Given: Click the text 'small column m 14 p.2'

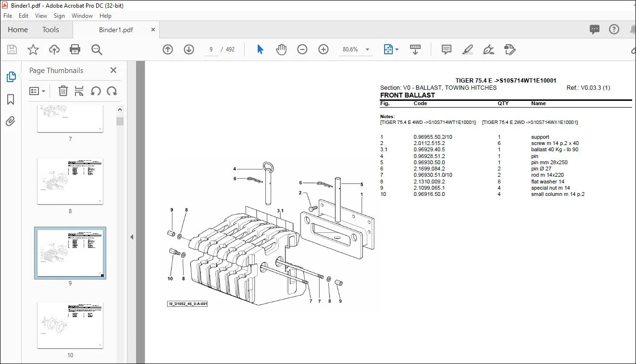Looking at the screenshot, I should (558, 194).
